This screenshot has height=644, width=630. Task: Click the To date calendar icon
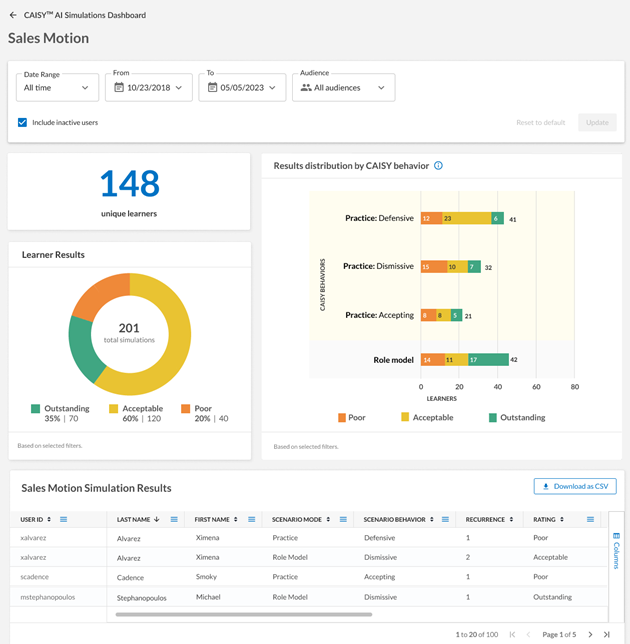(x=212, y=87)
